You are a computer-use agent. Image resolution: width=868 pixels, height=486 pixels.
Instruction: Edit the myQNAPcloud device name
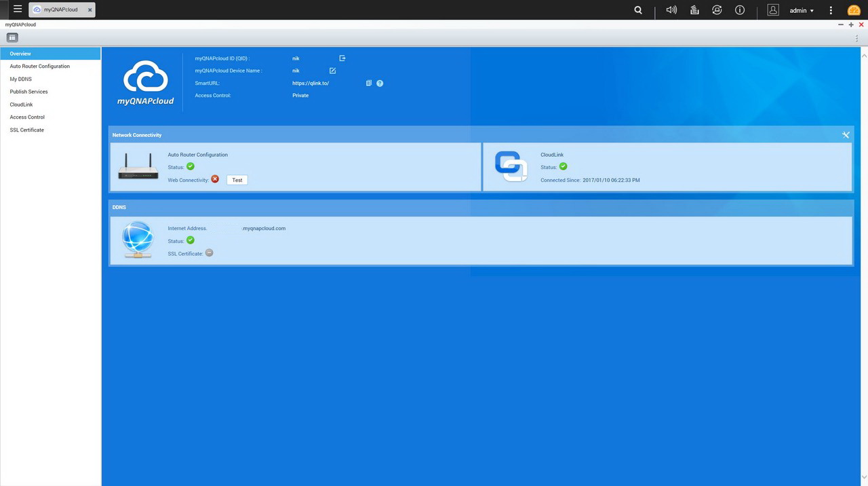pos(332,71)
